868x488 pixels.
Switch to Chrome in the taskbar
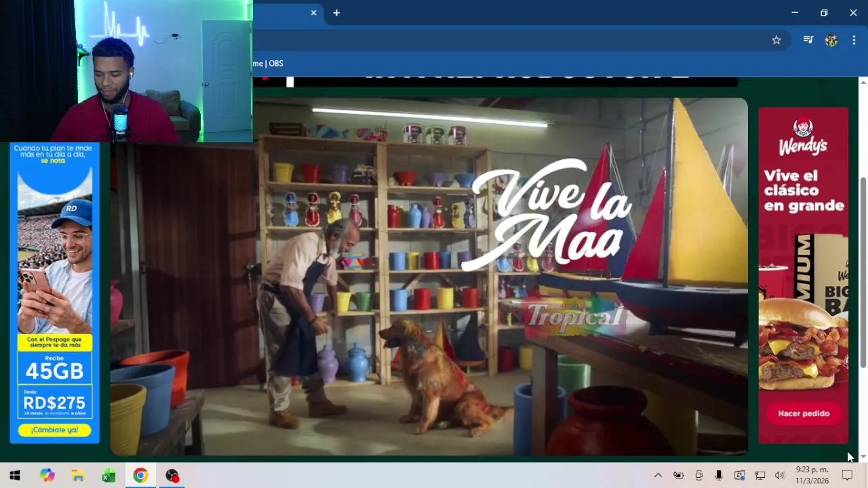140,476
